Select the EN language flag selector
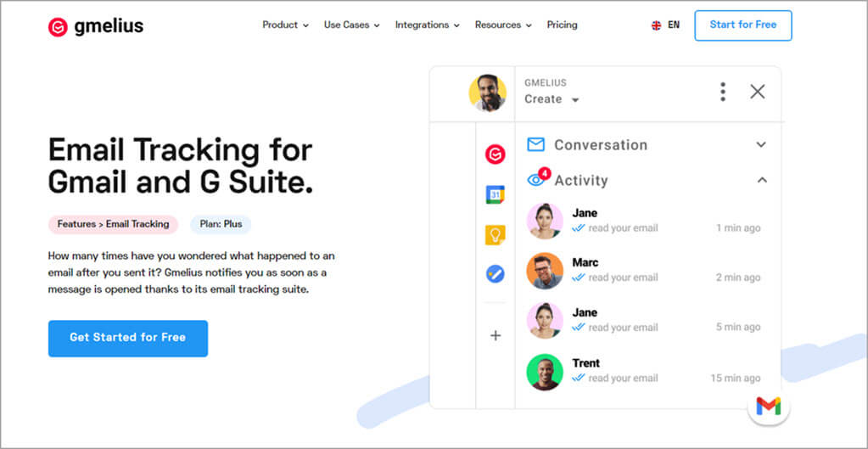Image resolution: width=868 pixels, height=449 pixels. 665,25
